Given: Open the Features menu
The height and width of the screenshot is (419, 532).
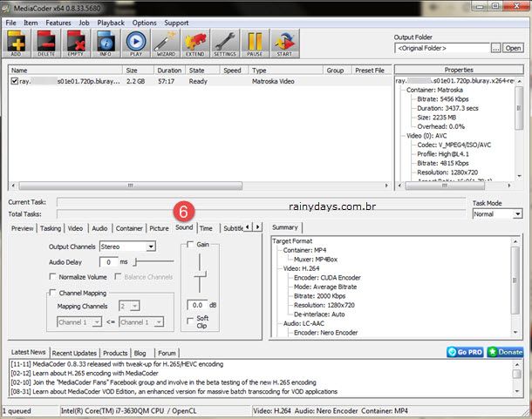Looking at the screenshot, I should (x=58, y=23).
